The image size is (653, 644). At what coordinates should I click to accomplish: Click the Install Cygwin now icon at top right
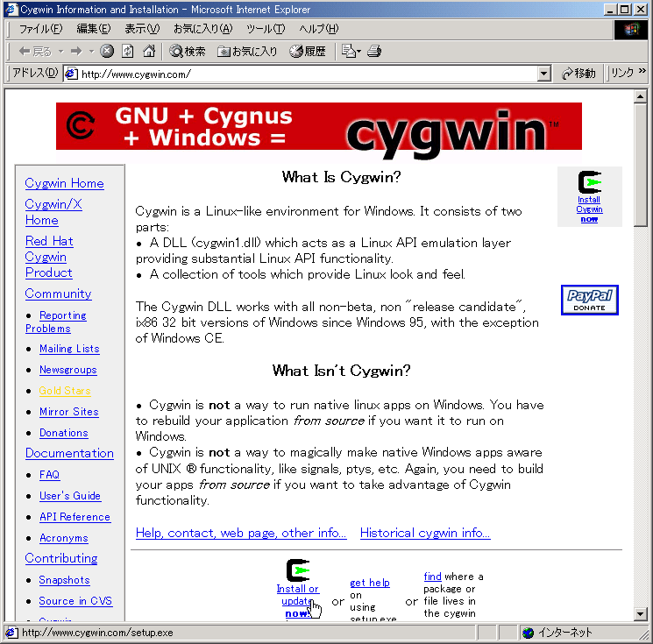(x=589, y=182)
